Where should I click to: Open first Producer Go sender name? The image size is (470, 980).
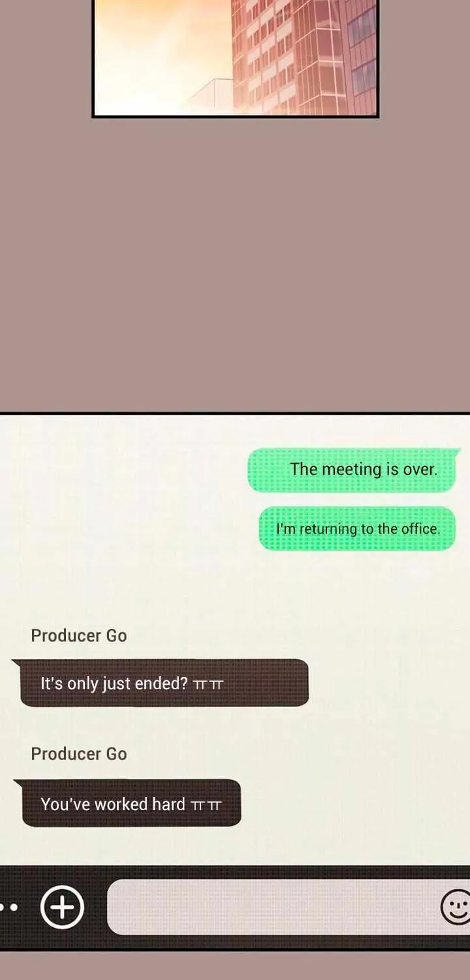[79, 636]
